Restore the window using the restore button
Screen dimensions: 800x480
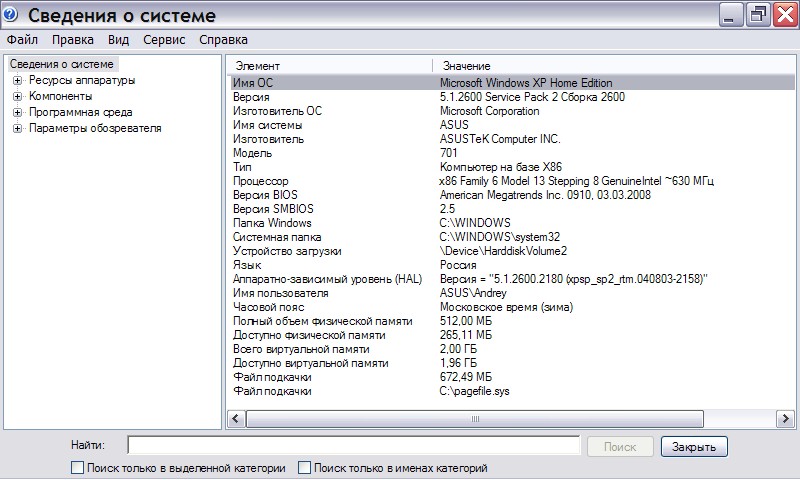[x=758, y=14]
